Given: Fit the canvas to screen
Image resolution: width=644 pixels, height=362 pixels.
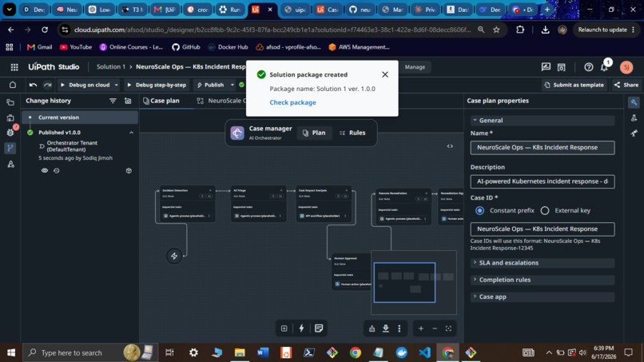Looking at the screenshot, I should pos(448,328).
